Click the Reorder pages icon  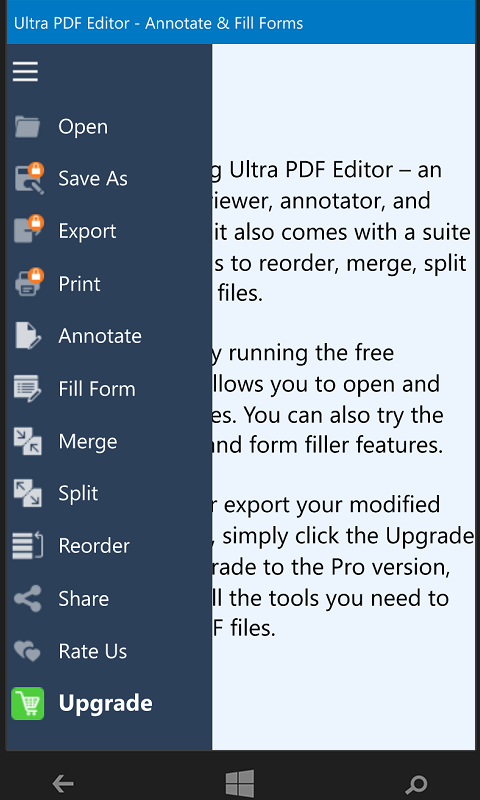(x=28, y=546)
